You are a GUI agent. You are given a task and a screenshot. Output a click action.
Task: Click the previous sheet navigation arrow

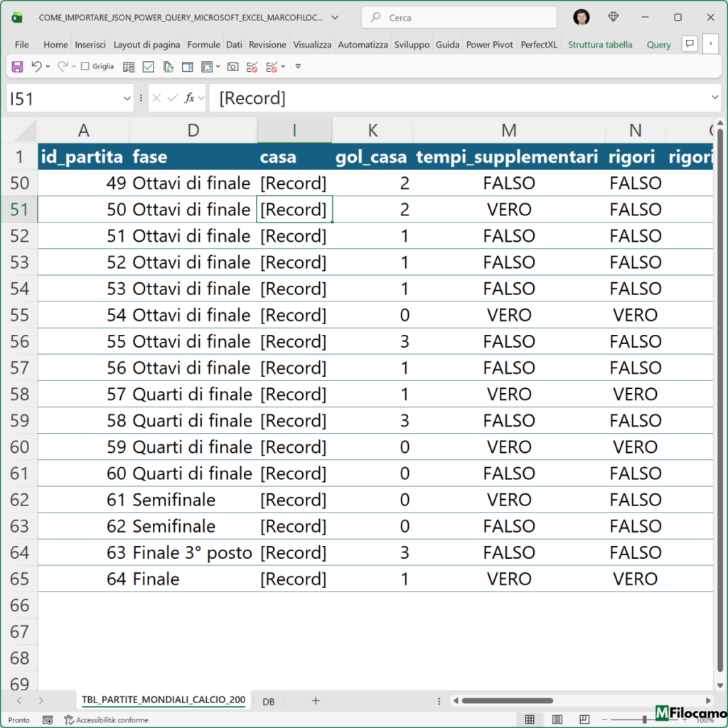tap(18, 700)
